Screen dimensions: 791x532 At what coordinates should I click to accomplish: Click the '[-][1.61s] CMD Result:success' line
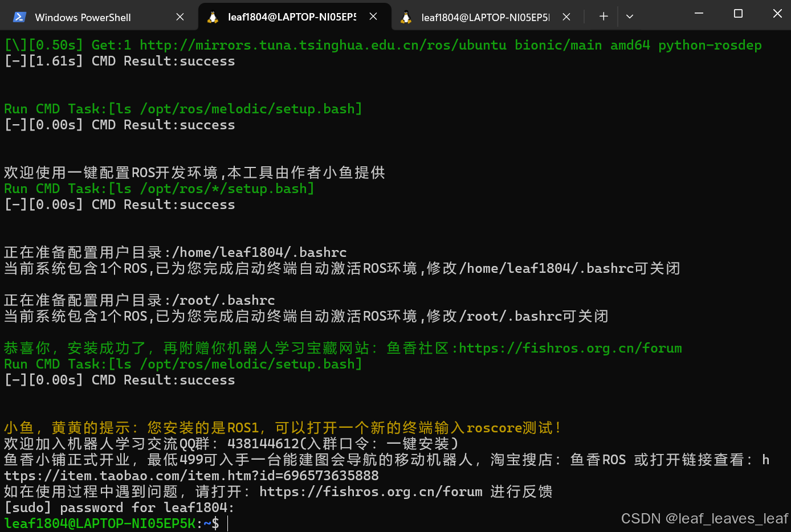point(120,61)
